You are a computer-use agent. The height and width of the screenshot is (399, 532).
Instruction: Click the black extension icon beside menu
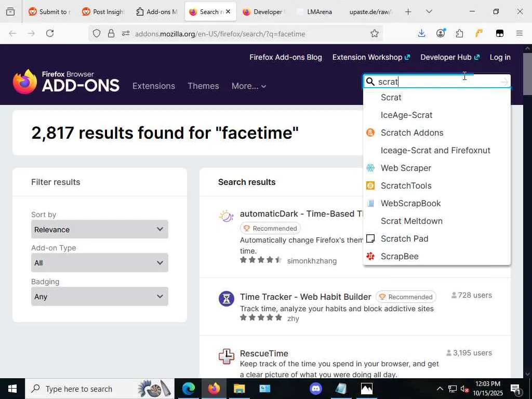[x=499, y=33]
